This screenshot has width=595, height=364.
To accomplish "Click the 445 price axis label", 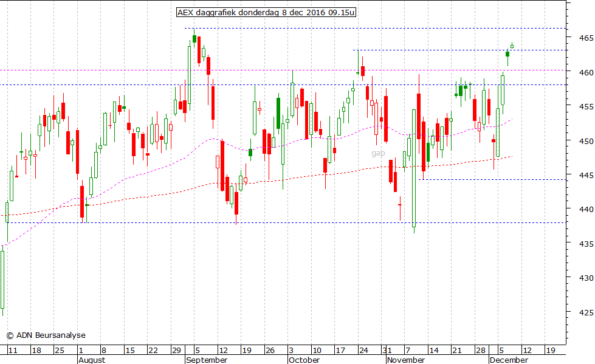I will click(x=586, y=175).
